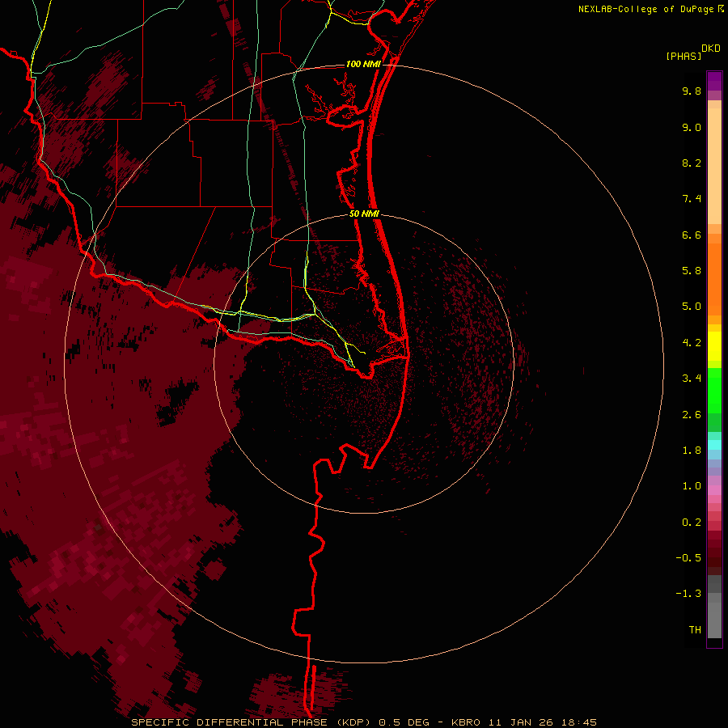Image resolution: width=728 pixels, height=728 pixels.
Task: Click the yellow segment of the color bar
Action: tap(714, 346)
